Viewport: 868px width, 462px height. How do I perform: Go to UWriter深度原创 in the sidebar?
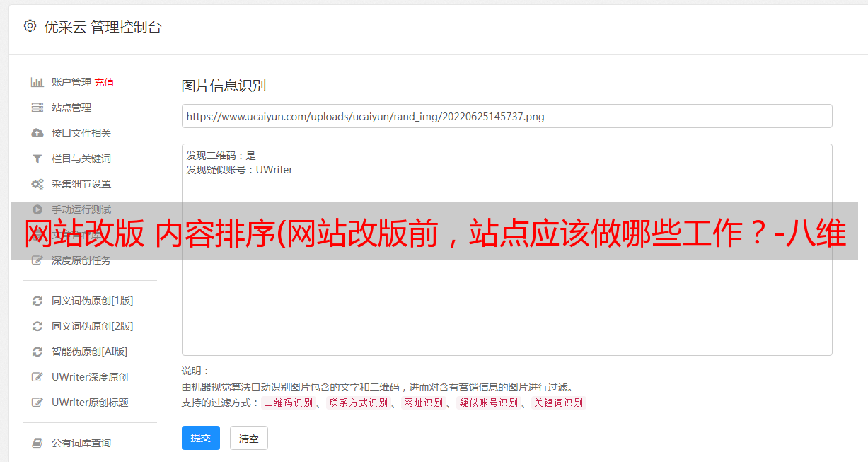[90, 377]
